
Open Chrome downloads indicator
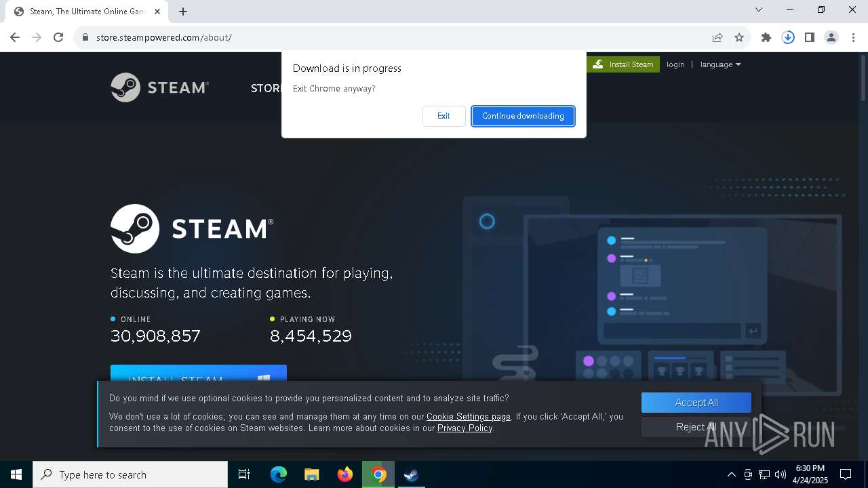coord(788,37)
